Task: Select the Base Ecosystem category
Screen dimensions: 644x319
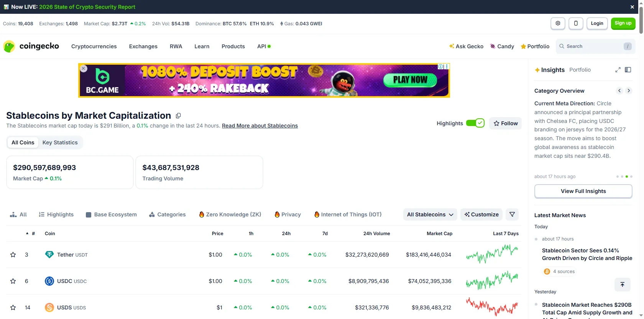Action: (111, 214)
